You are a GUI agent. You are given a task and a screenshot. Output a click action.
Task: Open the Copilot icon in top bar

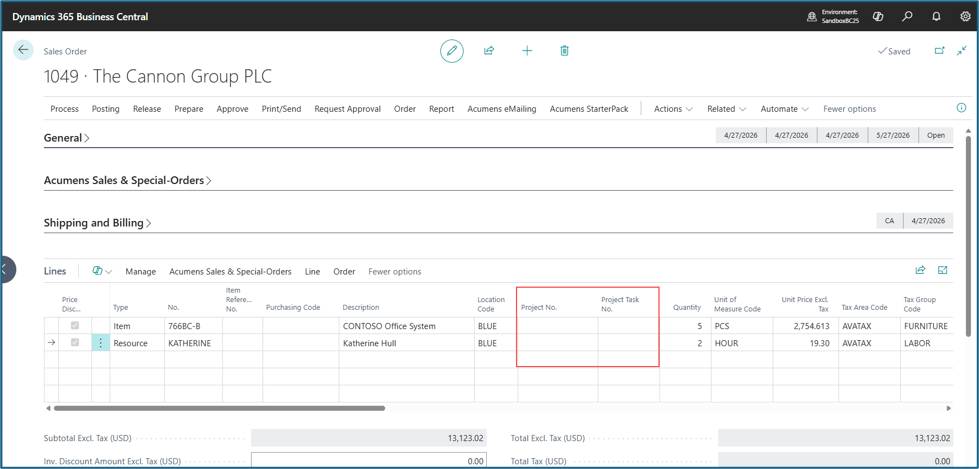878,17
